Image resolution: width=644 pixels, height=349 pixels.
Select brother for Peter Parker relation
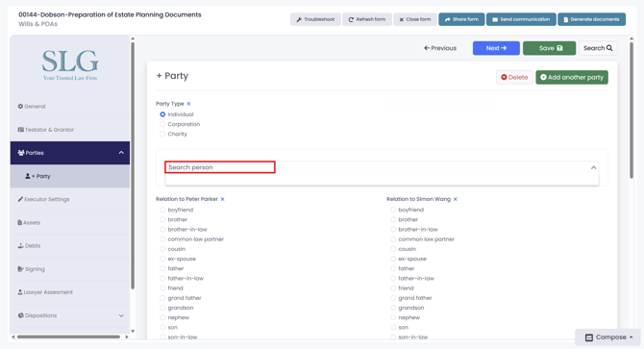162,219
